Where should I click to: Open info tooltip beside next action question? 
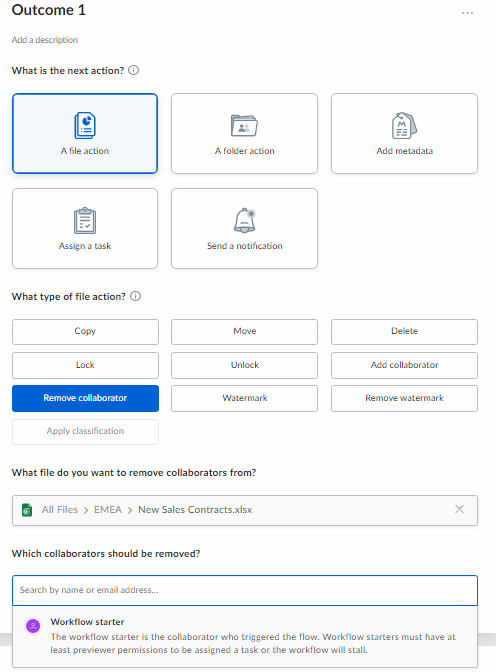coord(134,70)
